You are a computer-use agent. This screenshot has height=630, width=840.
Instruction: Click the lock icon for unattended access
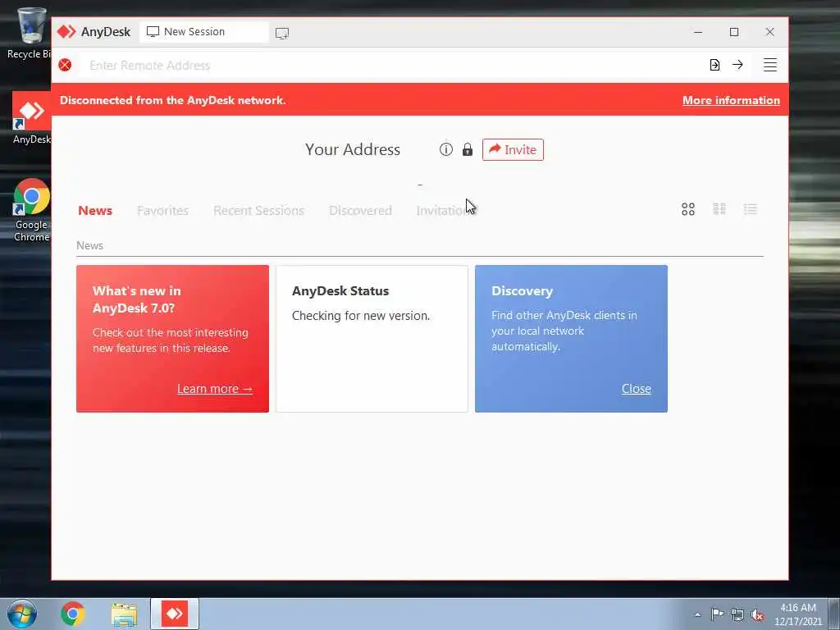tap(467, 149)
